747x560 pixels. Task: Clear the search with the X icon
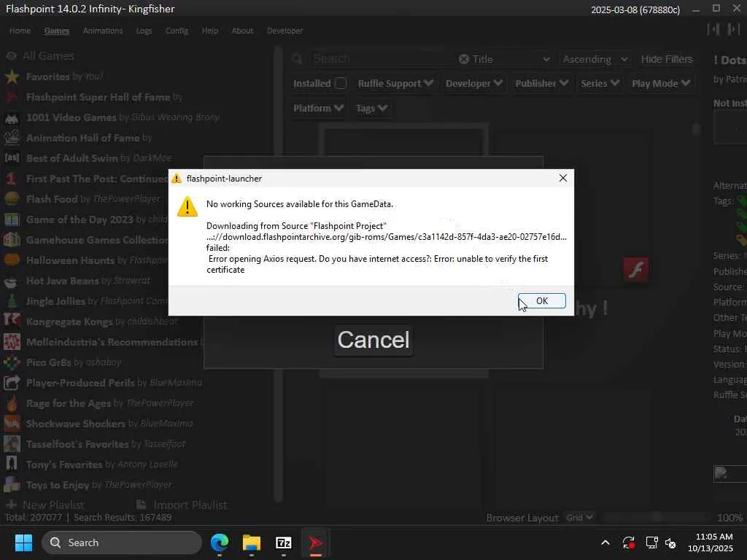(463, 59)
